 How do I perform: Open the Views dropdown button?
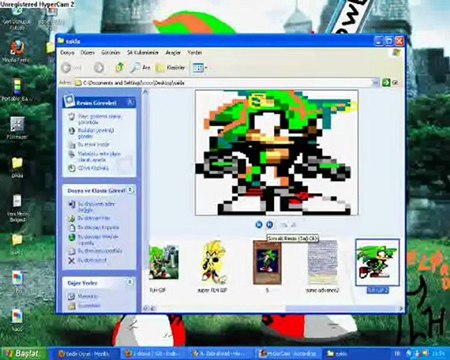coord(200,68)
